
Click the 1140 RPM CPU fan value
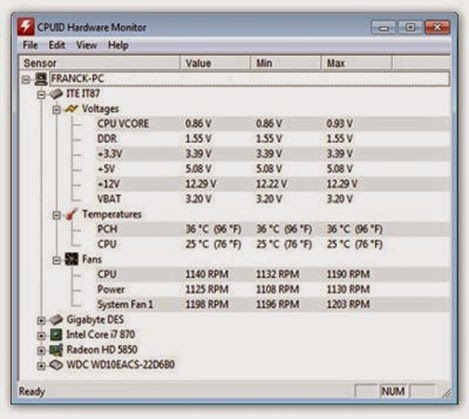(207, 274)
